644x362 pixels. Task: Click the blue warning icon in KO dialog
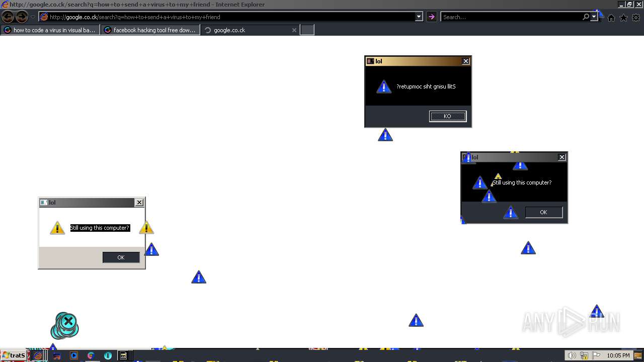pos(384,86)
